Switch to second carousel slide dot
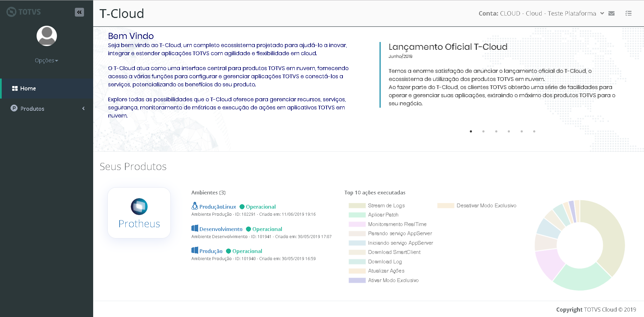Screen dimensions: 644x317 click(483, 131)
